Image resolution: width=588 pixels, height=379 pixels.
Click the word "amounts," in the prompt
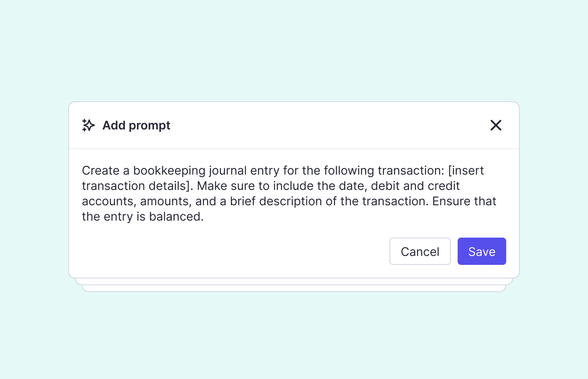(165, 201)
